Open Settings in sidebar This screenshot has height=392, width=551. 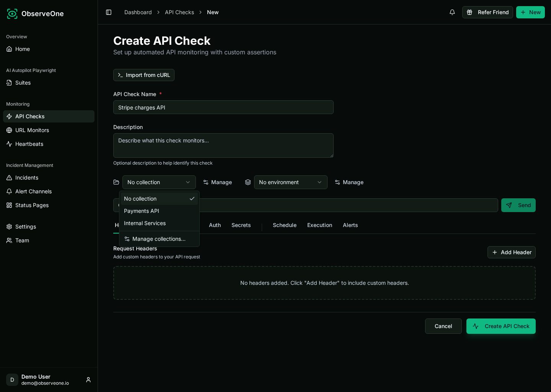[x=49, y=227]
